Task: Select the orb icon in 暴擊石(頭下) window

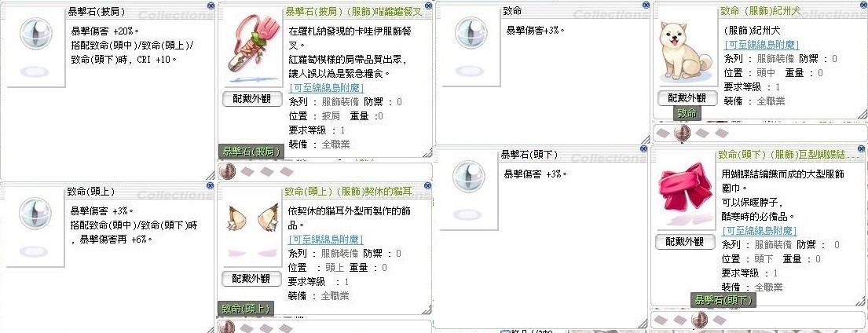Action: [x=468, y=177]
